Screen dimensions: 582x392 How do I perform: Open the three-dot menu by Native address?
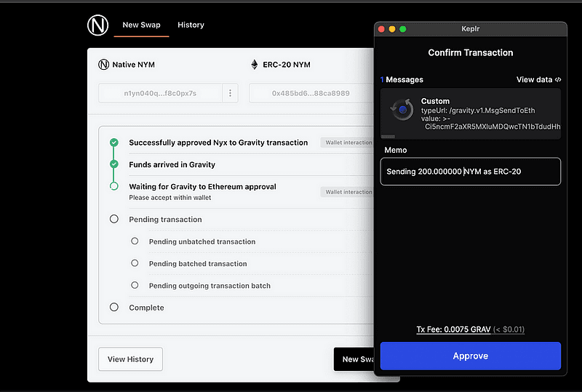click(231, 93)
